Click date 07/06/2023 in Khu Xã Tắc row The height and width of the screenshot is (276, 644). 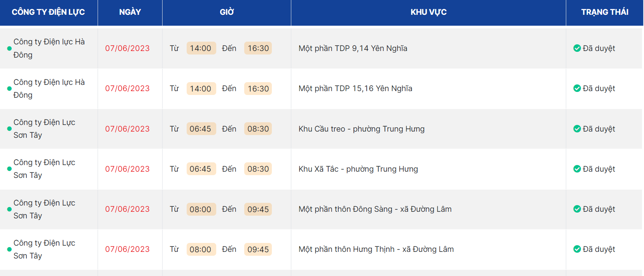pos(127,169)
